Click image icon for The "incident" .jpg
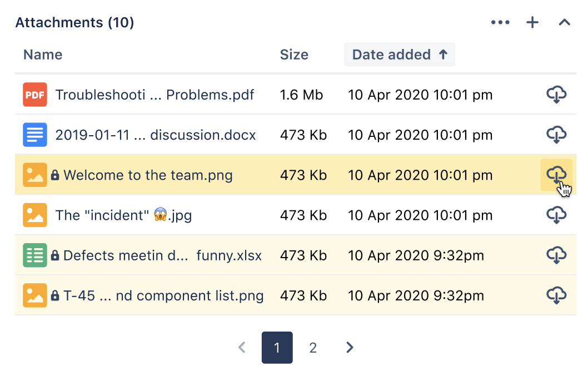 click(x=35, y=215)
